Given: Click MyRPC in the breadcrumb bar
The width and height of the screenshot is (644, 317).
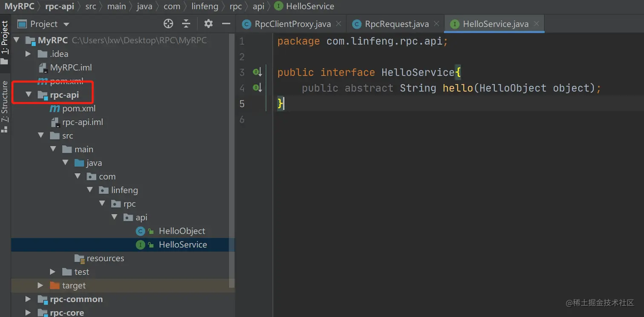Looking at the screenshot, I should (x=19, y=6).
